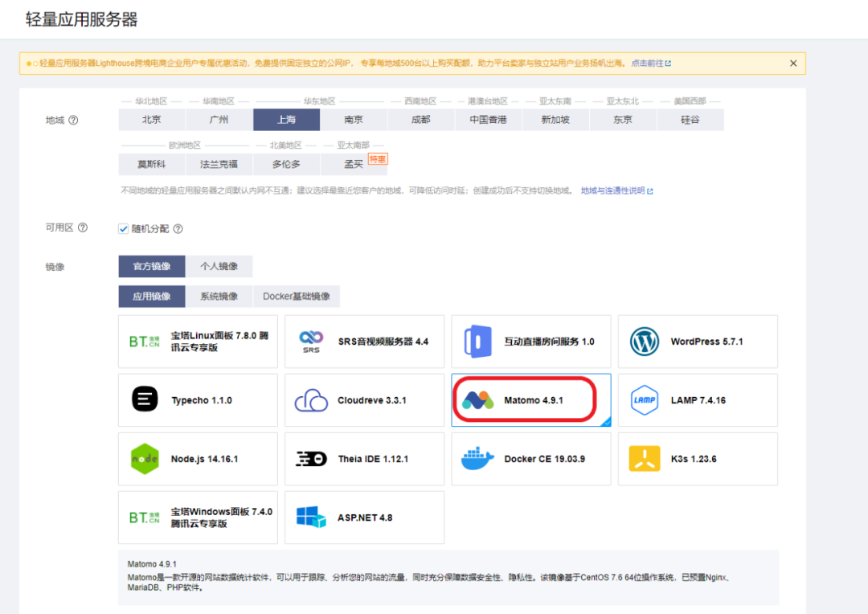This screenshot has height=614, width=868.
Task: Choose the 中国香港 region
Action: (489, 120)
